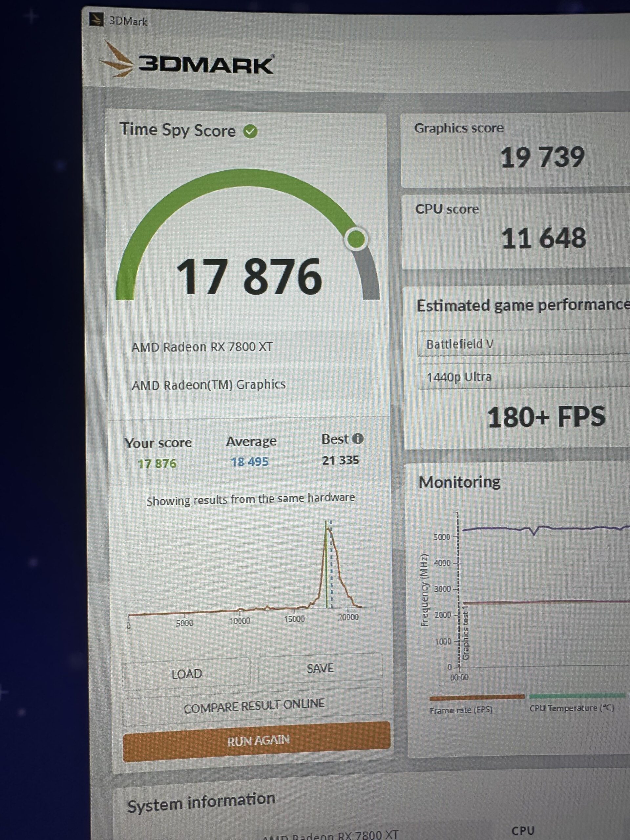The width and height of the screenshot is (630, 840).
Task: Click the peak of the score distribution chart
Action: [328, 529]
